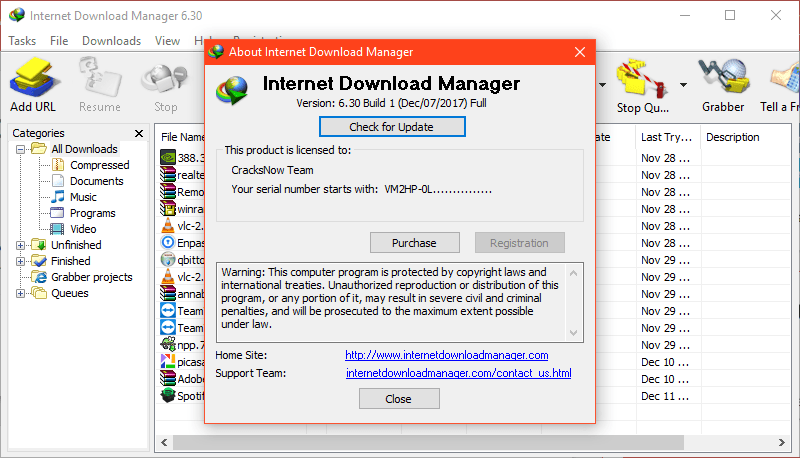
Task: Click the warning text scroll down arrow
Action: (x=573, y=333)
